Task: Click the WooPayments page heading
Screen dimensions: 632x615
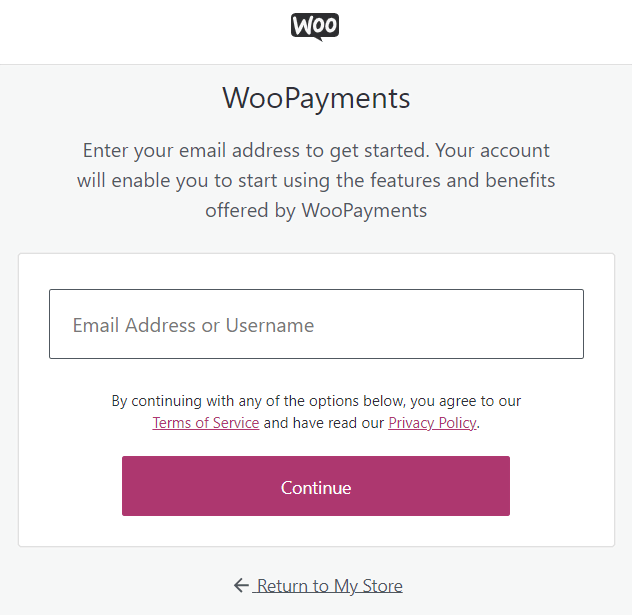Action: coord(316,98)
